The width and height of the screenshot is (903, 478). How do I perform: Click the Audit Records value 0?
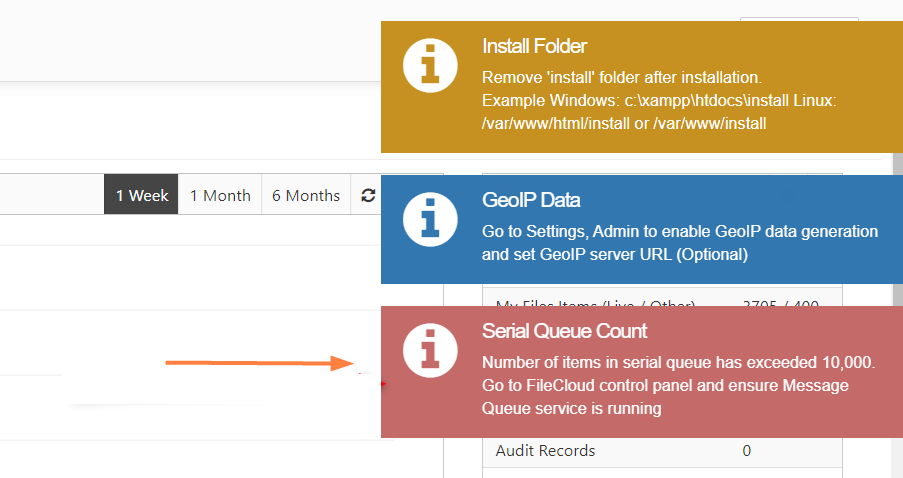point(747,451)
